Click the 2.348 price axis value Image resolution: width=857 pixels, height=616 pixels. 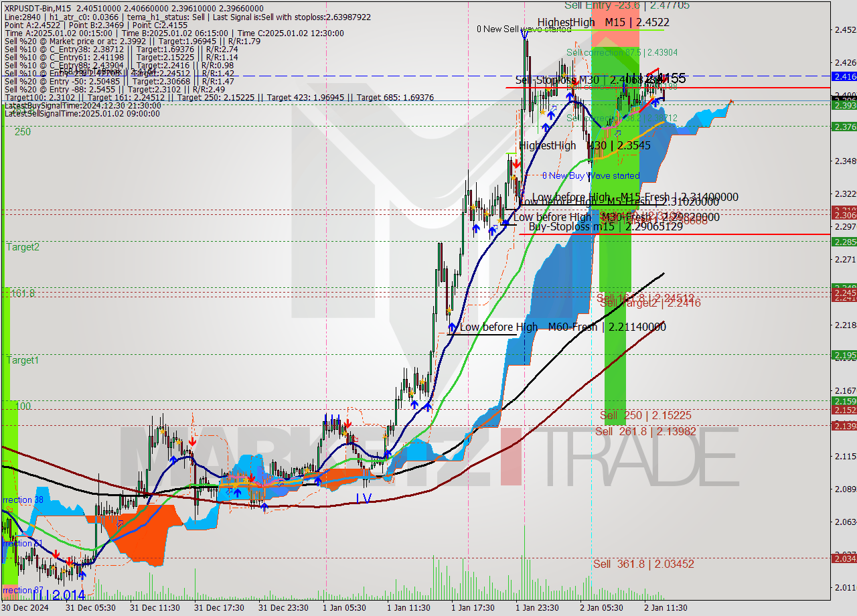coord(845,161)
